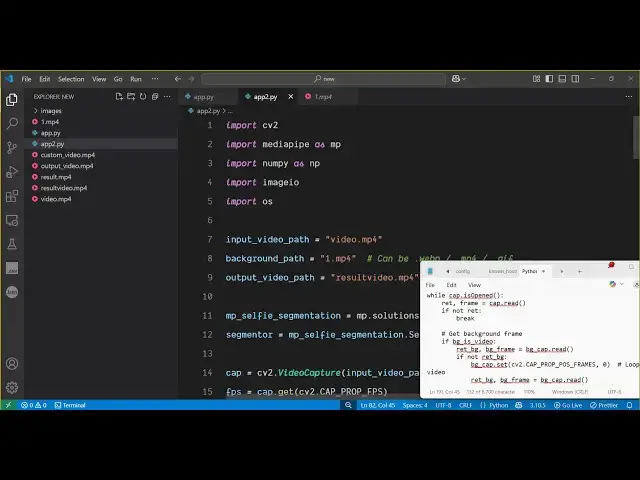Open the Manage gear in activity bar
This screenshot has width=640, height=480.
click(x=12, y=387)
